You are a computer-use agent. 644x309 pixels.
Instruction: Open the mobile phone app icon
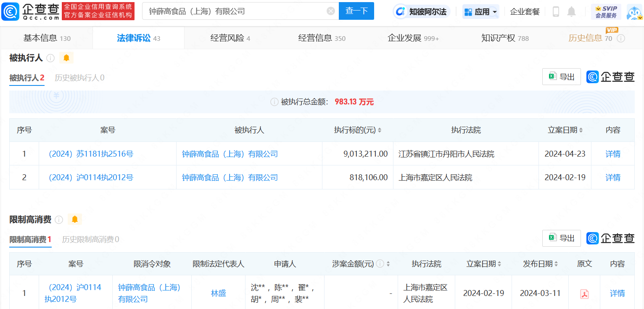click(556, 11)
